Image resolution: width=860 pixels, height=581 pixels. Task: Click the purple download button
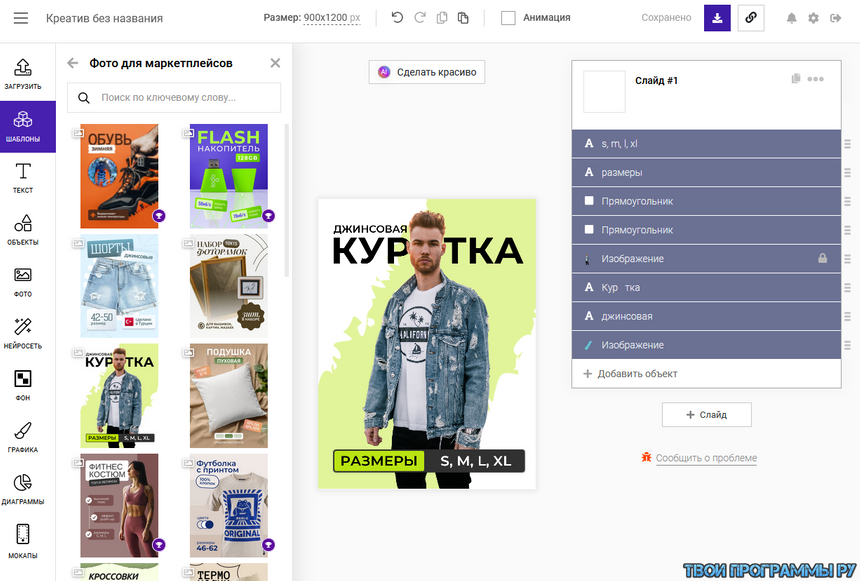(x=717, y=18)
